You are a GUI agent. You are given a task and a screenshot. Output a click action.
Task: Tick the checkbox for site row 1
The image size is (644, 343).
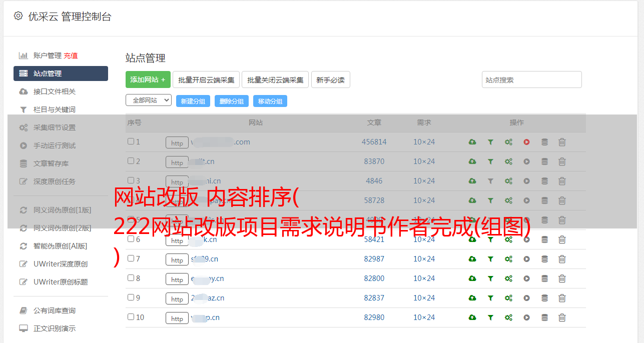pos(131,141)
